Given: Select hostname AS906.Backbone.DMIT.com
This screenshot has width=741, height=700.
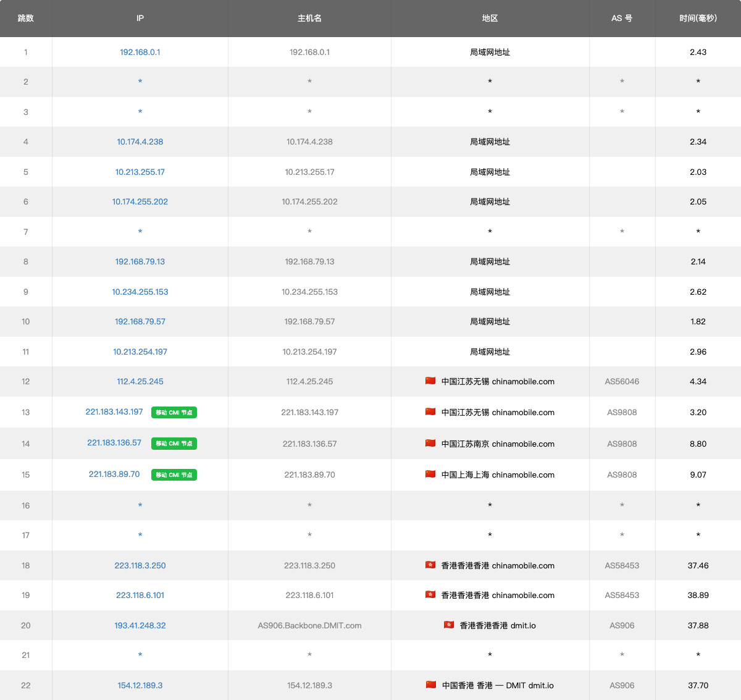Looking at the screenshot, I should point(309,625).
